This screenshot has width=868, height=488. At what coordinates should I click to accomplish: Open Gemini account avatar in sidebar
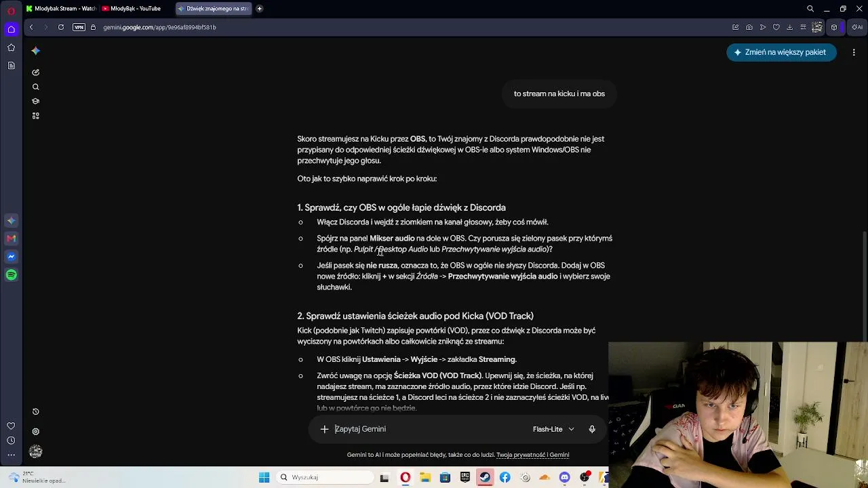pos(35,451)
